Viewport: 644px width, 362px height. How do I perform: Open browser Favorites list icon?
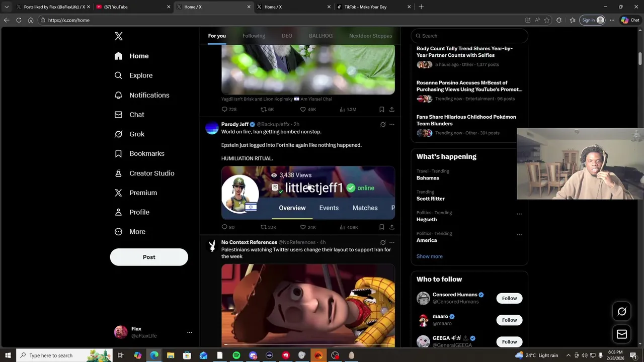573,20
